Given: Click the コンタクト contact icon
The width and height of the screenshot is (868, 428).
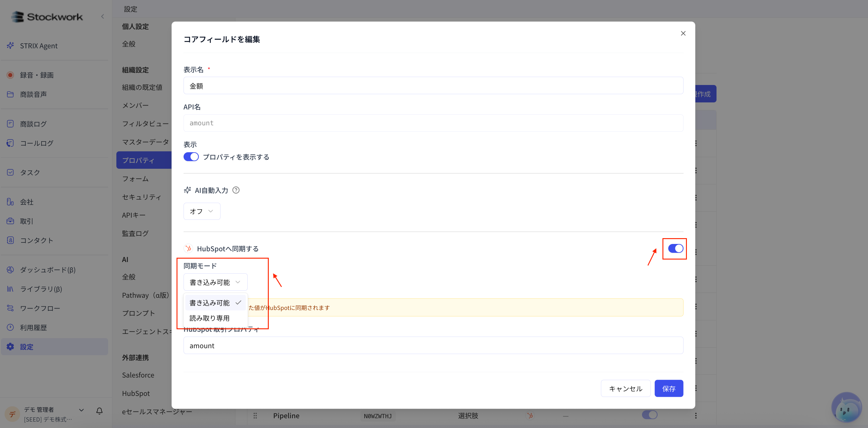Looking at the screenshot, I should click(10, 240).
